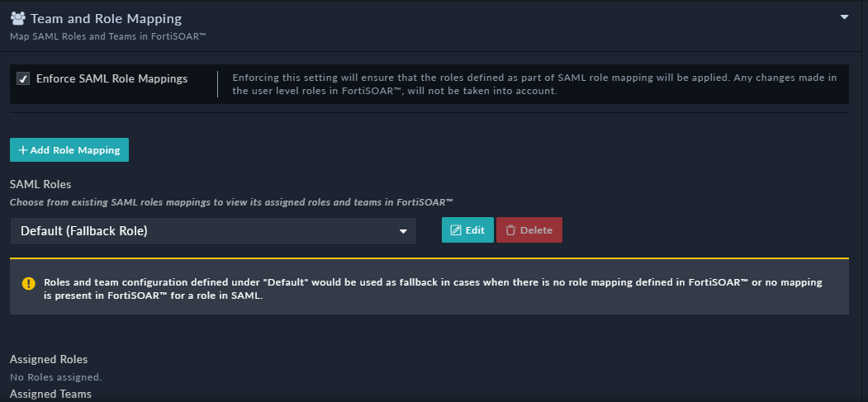Click the yellow warning icon in the banner

click(28, 284)
